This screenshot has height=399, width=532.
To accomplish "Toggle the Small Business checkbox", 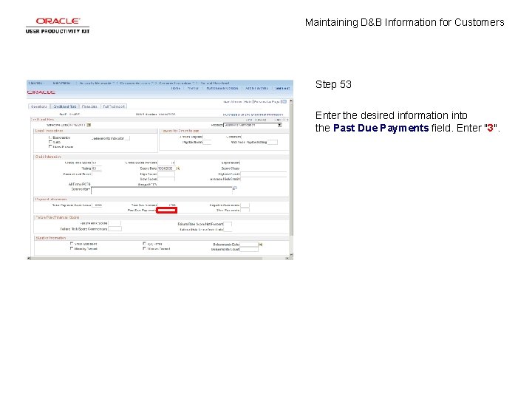I will tap(72, 244).
